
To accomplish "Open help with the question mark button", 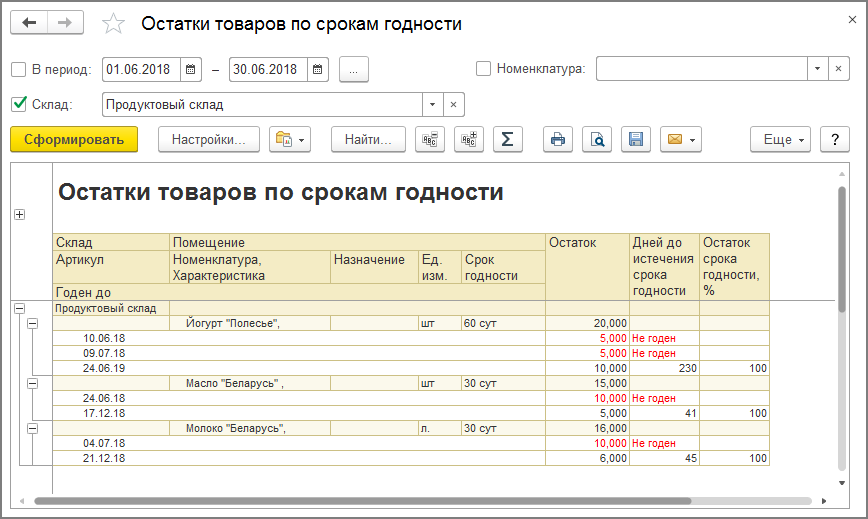I will [x=835, y=139].
